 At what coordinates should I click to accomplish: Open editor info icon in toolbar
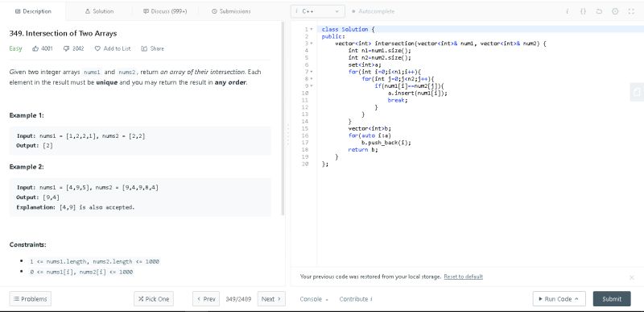point(568,11)
